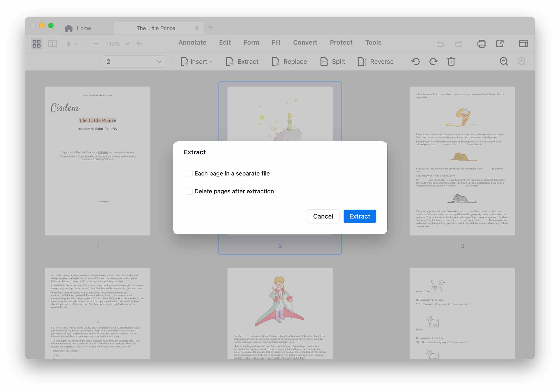The height and width of the screenshot is (392, 560).
Task: Click the print icon
Action: point(481,44)
